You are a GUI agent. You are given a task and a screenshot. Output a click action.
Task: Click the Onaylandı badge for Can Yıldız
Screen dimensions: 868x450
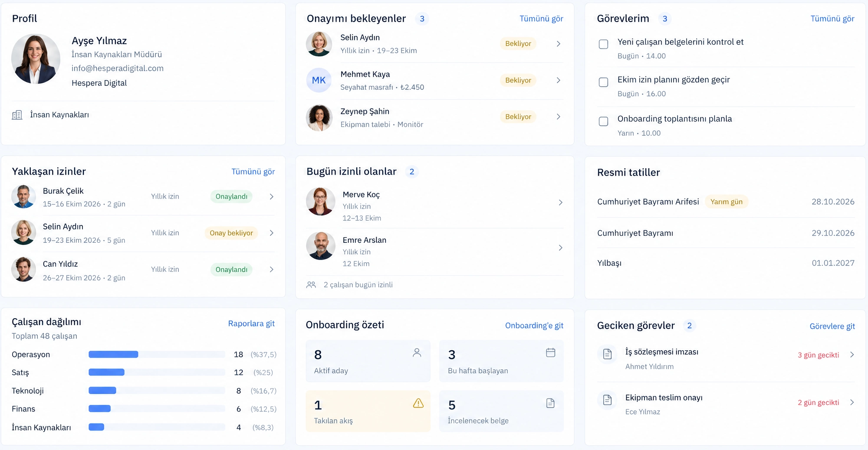pos(231,270)
